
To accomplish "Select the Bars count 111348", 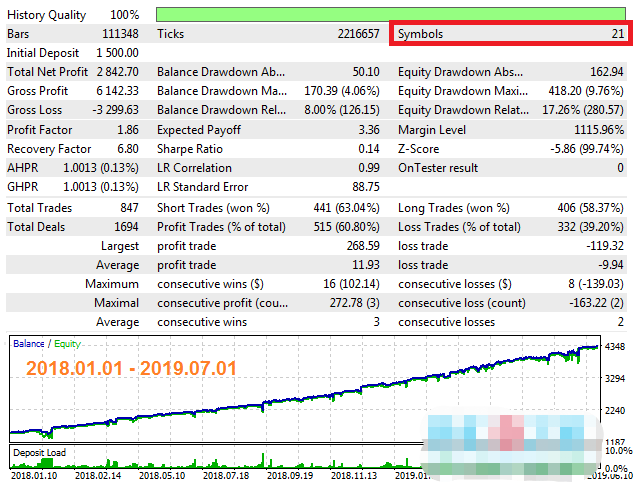I will (119, 34).
